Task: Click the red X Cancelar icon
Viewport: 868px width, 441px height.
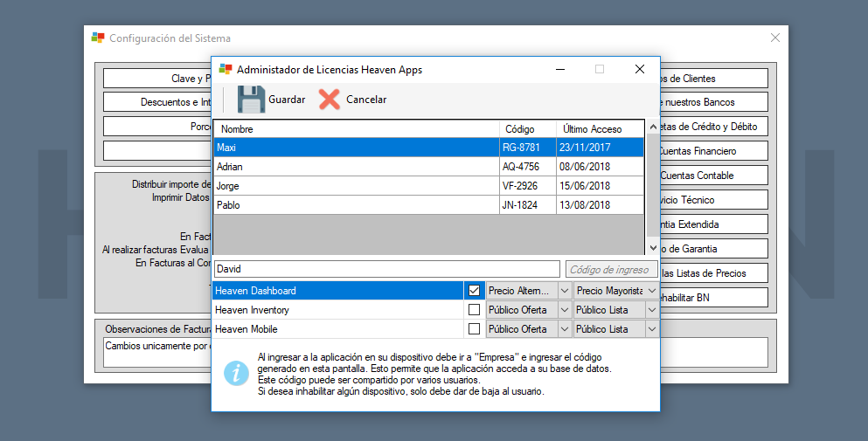Action: 330,100
